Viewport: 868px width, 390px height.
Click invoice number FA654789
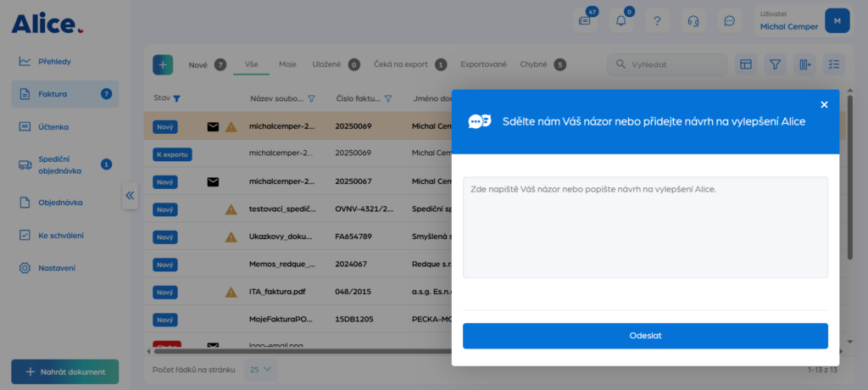(x=353, y=237)
